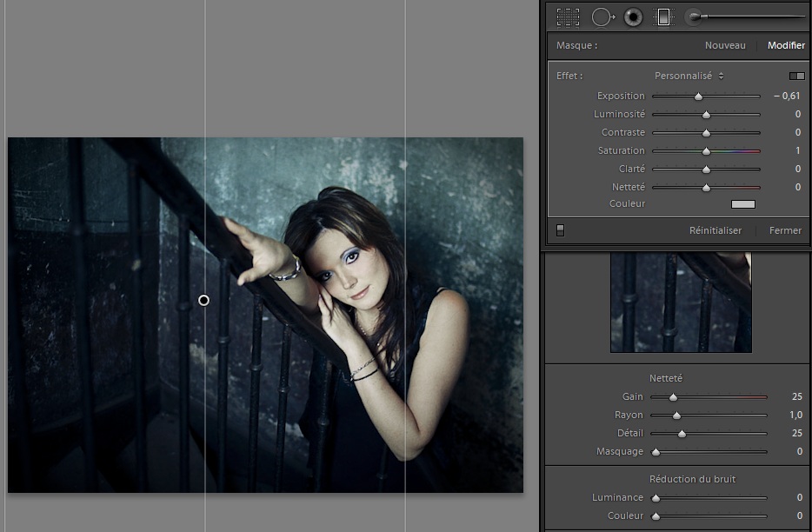The image size is (812, 532).
Task: Click the detail preview thumbnail
Action: pyautogui.click(x=681, y=303)
